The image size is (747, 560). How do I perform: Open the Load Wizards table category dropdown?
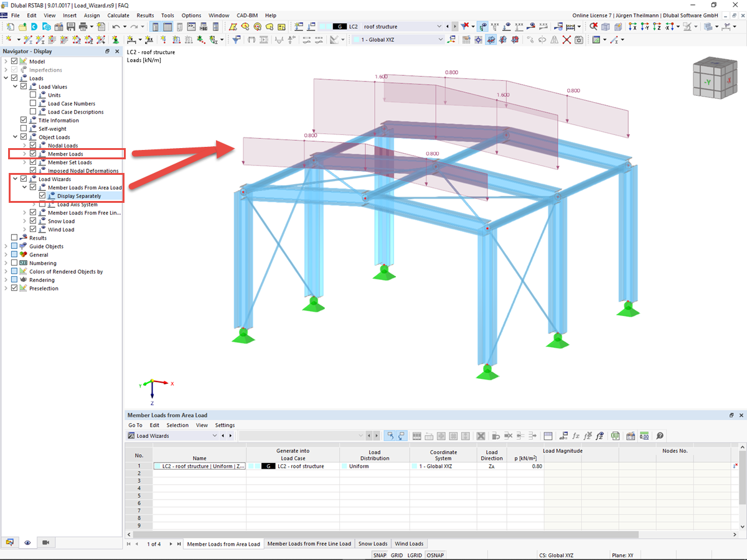tap(215, 436)
